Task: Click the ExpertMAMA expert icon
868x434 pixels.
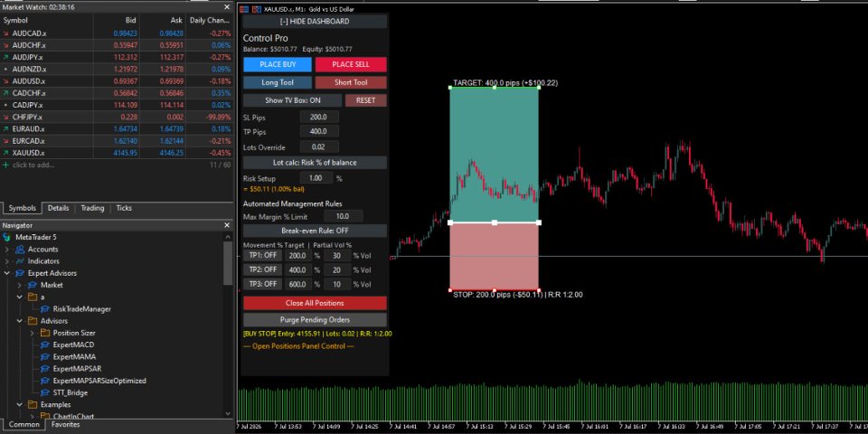Action: (x=45, y=357)
